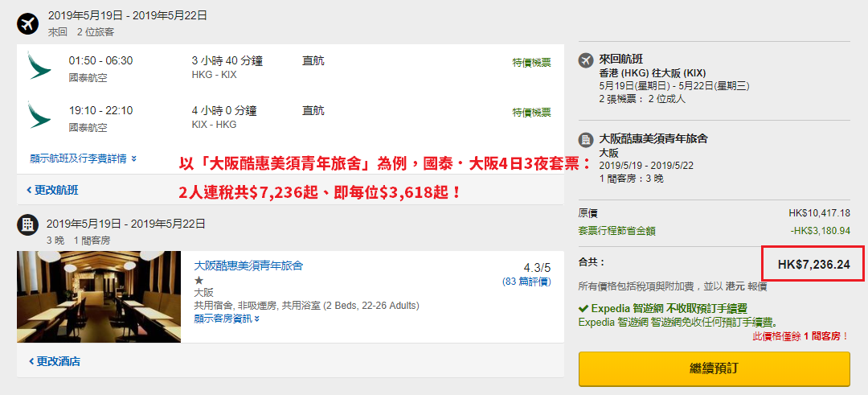Click 4 小時 0 分鐘 duration text
The image size is (868, 395).
click(224, 111)
